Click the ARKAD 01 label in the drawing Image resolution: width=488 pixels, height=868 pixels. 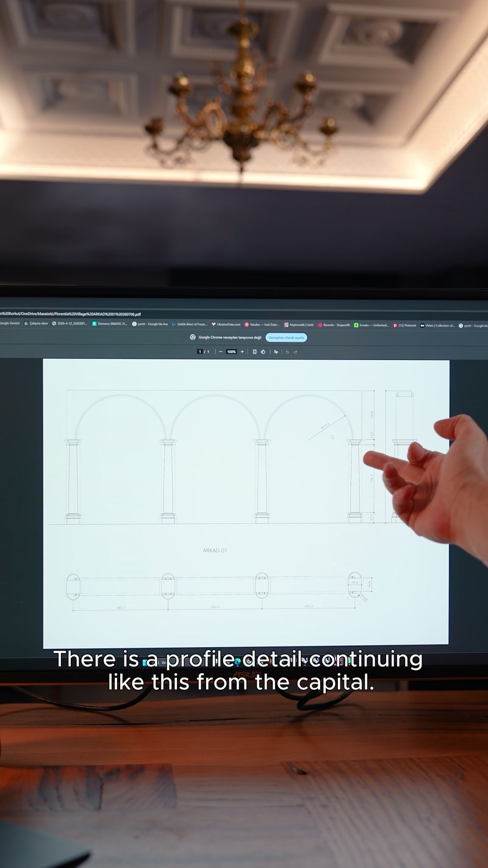[215, 551]
